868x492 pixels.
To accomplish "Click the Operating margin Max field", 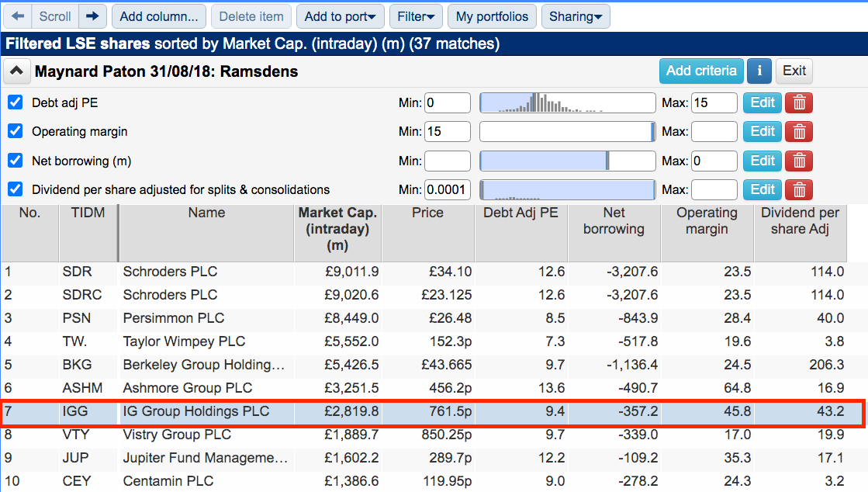I will pyautogui.click(x=714, y=132).
